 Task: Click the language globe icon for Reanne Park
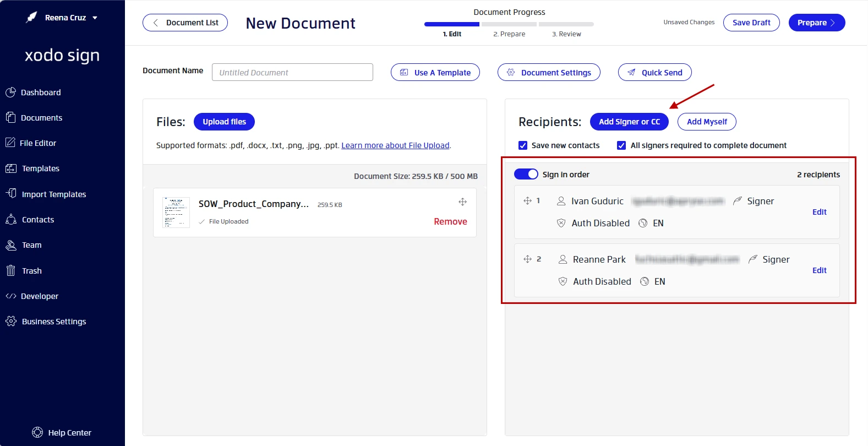coord(645,281)
